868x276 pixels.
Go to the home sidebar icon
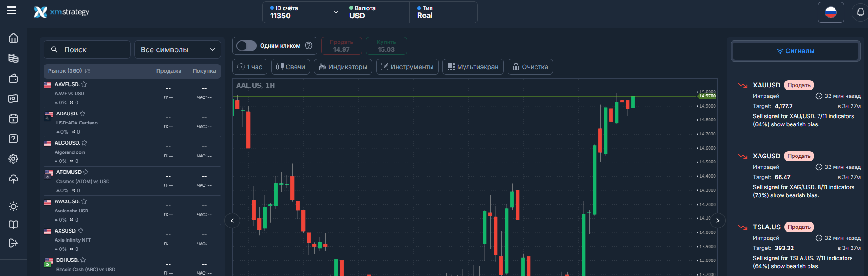[13, 38]
